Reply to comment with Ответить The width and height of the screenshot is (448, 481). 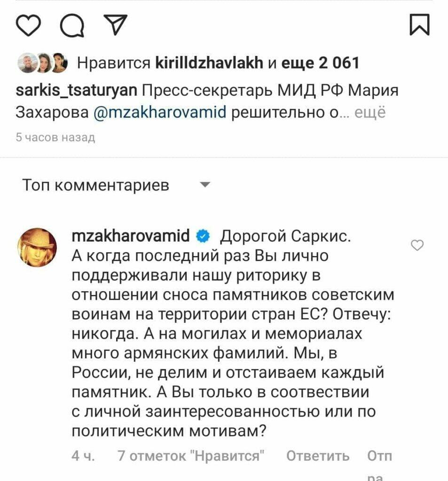[x=318, y=456]
